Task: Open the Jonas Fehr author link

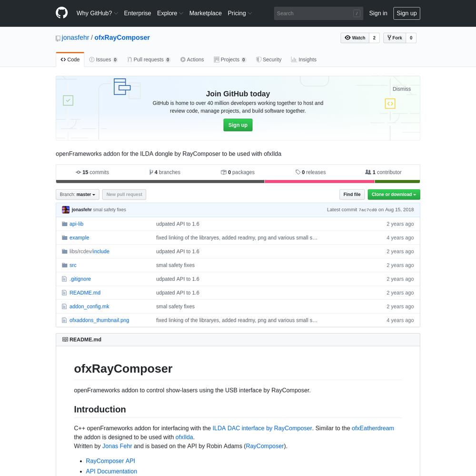Action: 117,446
